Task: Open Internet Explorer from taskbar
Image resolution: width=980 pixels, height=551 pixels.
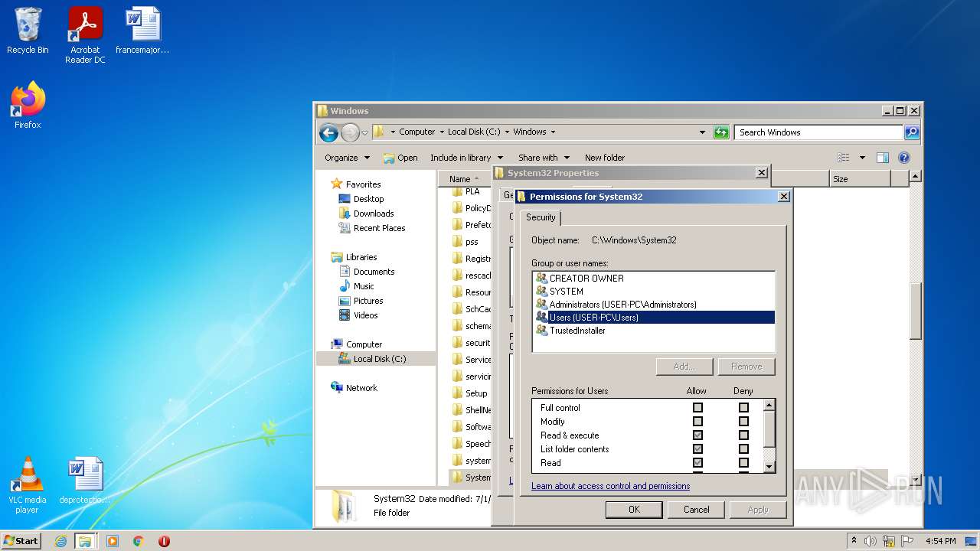Action: [60, 541]
